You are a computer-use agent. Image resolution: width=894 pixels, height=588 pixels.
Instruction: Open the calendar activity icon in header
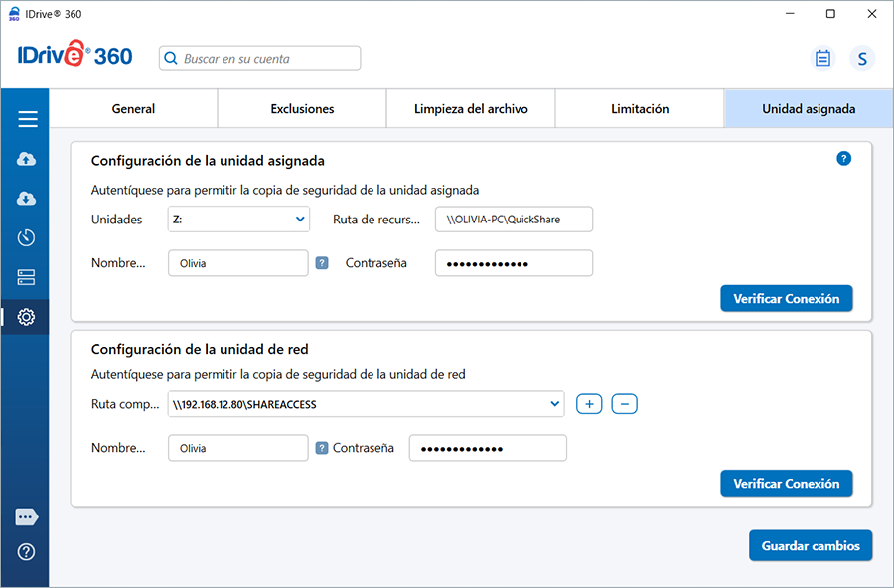[822, 58]
